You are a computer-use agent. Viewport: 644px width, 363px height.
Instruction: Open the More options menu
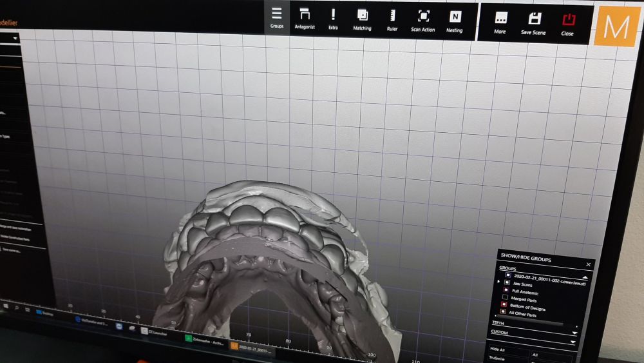point(500,23)
